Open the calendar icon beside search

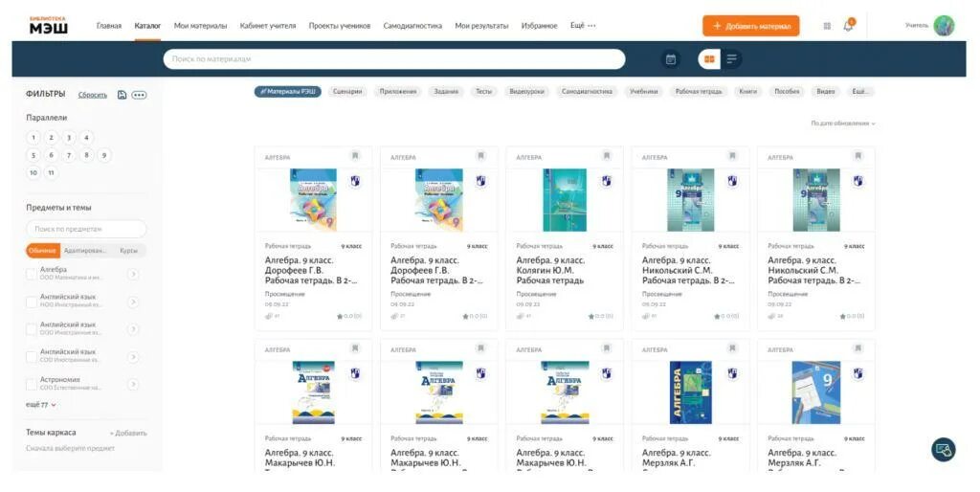(x=671, y=59)
